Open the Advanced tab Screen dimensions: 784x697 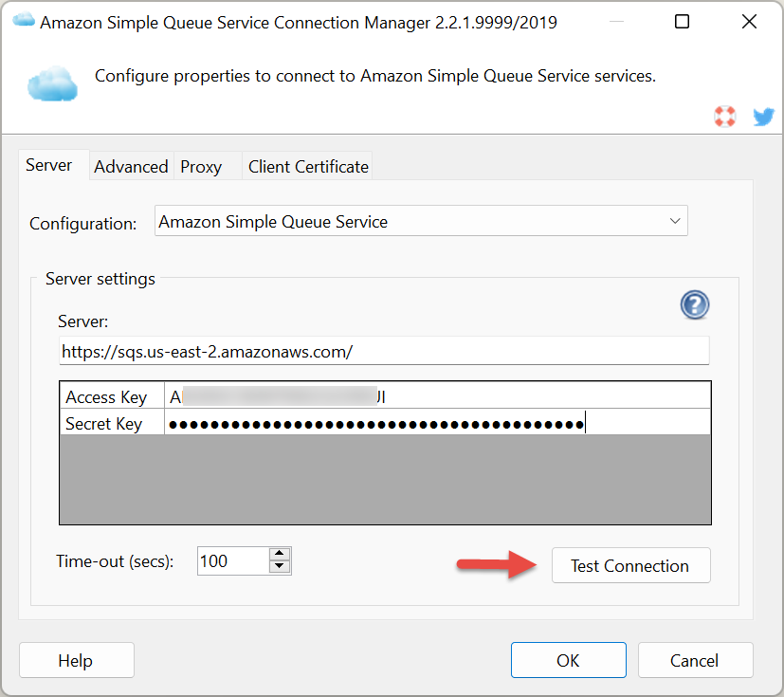pyautogui.click(x=131, y=167)
